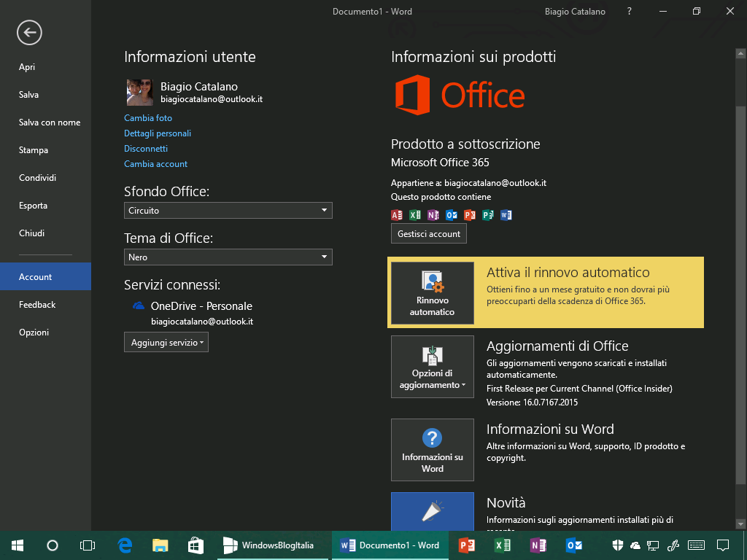This screenshot has width=747, height=560.
Task: Click the OneNote icon under Questo prodotto contiene
Action: click(433, 215)
